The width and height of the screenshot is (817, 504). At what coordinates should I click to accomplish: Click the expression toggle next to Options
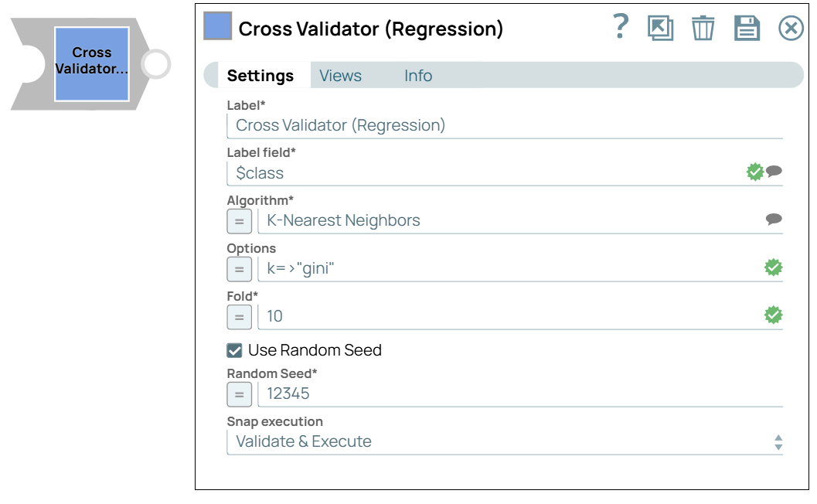[x=239, y=268]
